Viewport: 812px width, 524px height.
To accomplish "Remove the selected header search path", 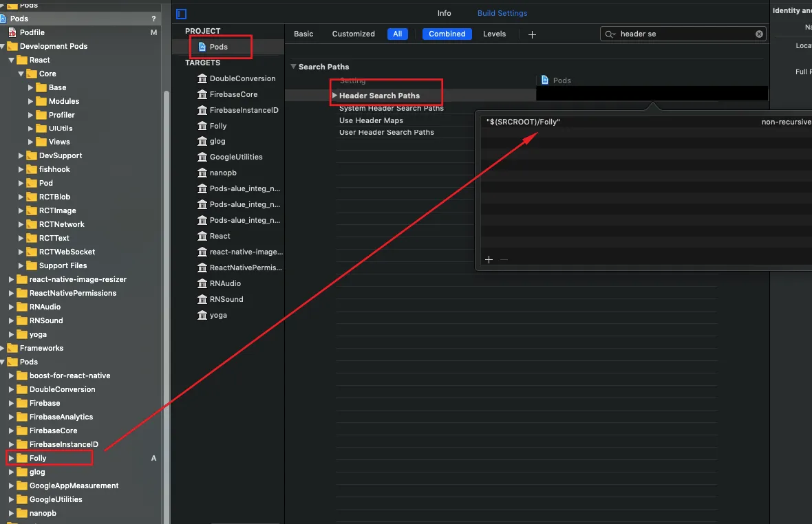I will click(504, 260).
